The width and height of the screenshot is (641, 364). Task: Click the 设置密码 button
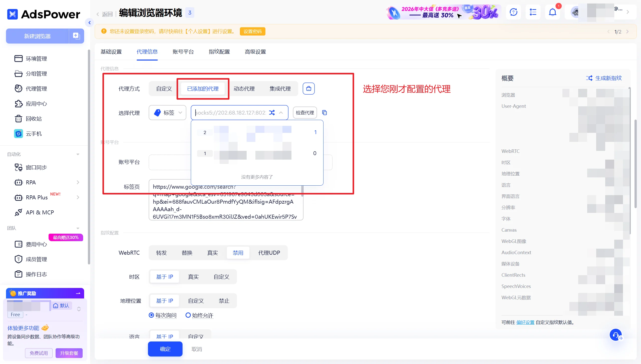(x=252, y=32)
